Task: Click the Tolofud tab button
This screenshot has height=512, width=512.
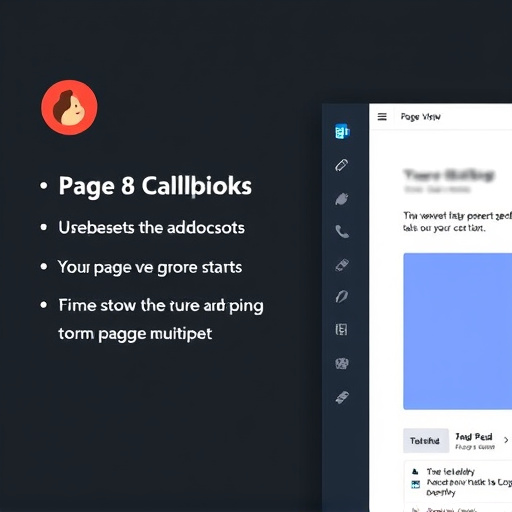Action: (426, 441)
